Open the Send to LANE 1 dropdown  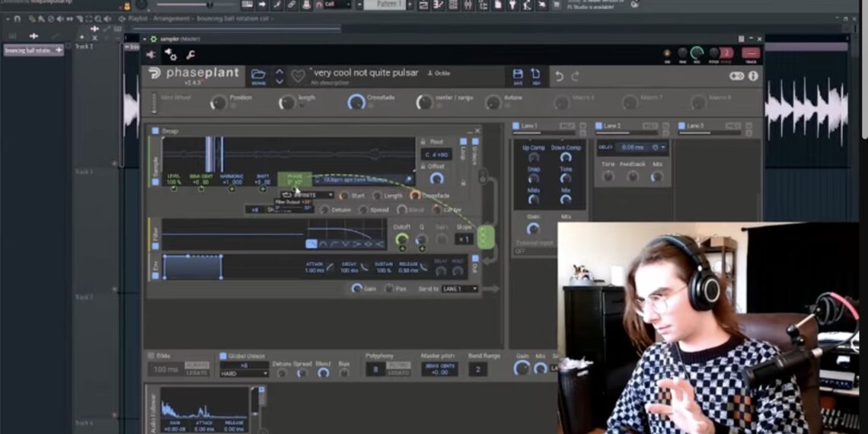point(460,289)
